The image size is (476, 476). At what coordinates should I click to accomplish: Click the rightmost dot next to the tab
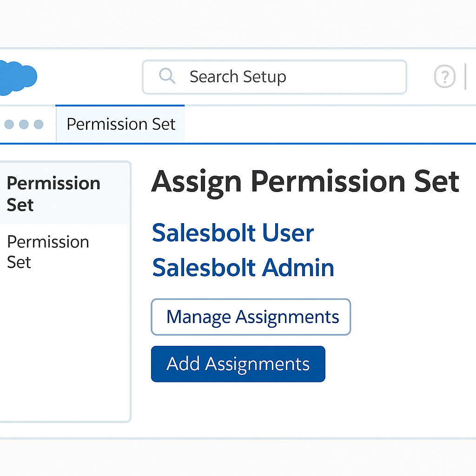(39, 124)
